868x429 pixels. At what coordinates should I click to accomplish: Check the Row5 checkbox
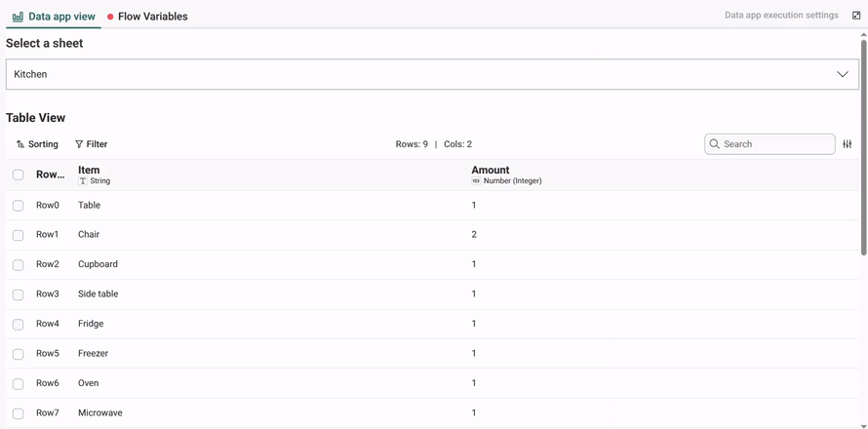[x=19, y=354]
